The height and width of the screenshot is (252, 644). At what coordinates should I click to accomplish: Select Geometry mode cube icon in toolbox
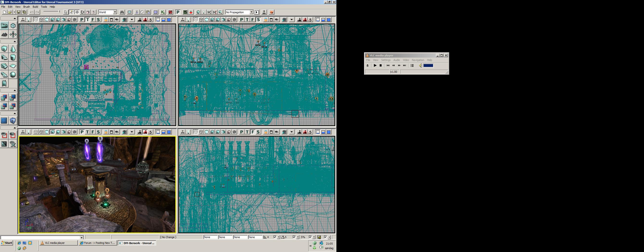coord(13,26)
